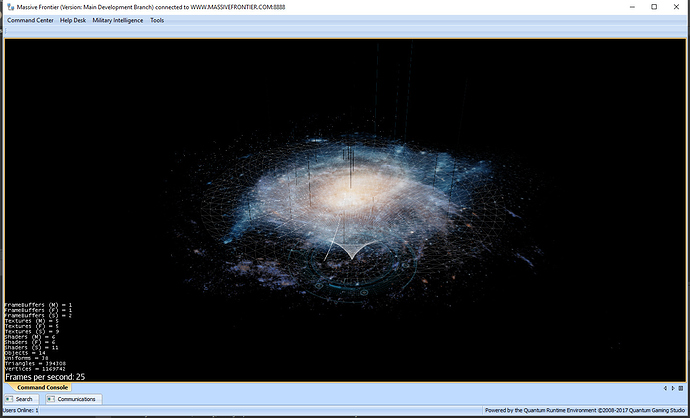Click the 'Vertices = 1169742' debug line
The width and height of the screenshot is (690, 418).
click(35, 369)
